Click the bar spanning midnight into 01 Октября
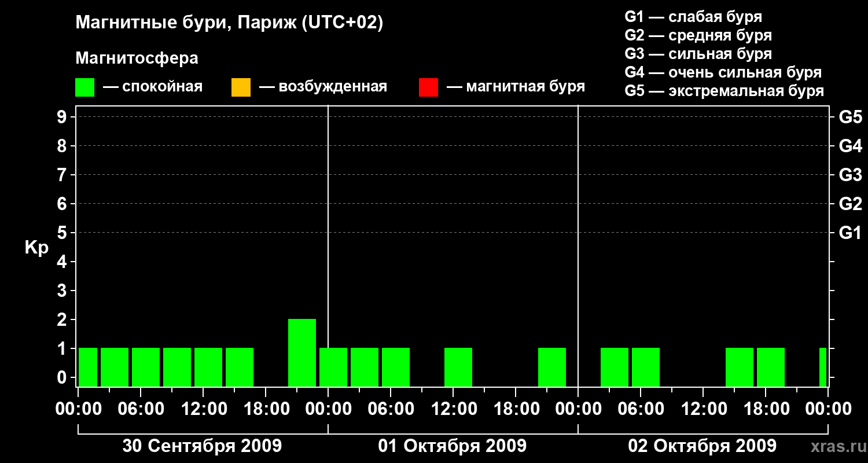 point(333,367)
